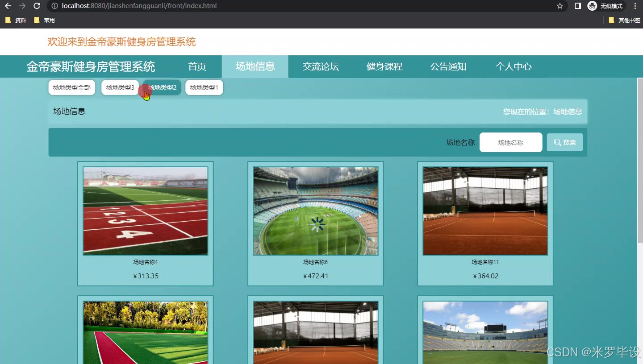Open the Chrome three-dot menu

tap(635, 6)
